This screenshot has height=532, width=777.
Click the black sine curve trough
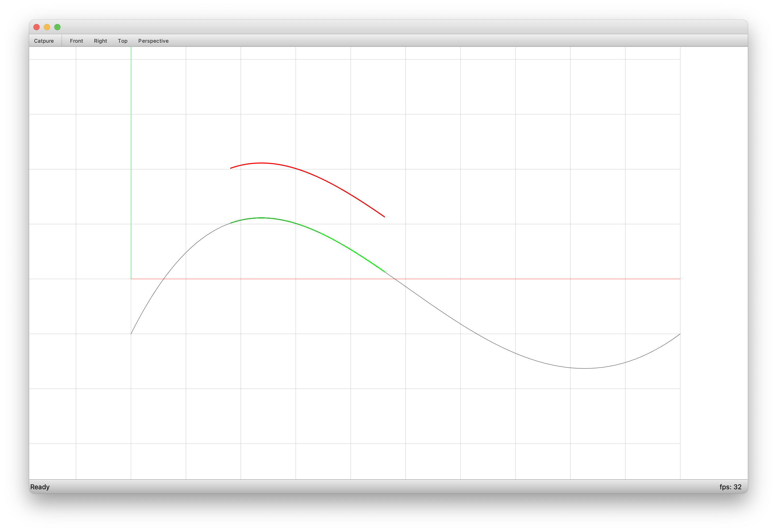(584, 368)
